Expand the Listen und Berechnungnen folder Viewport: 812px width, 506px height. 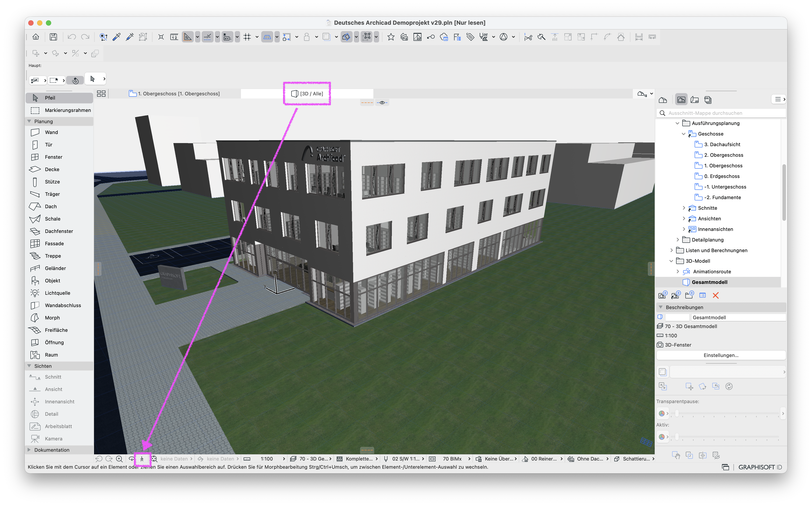point(671,250)
